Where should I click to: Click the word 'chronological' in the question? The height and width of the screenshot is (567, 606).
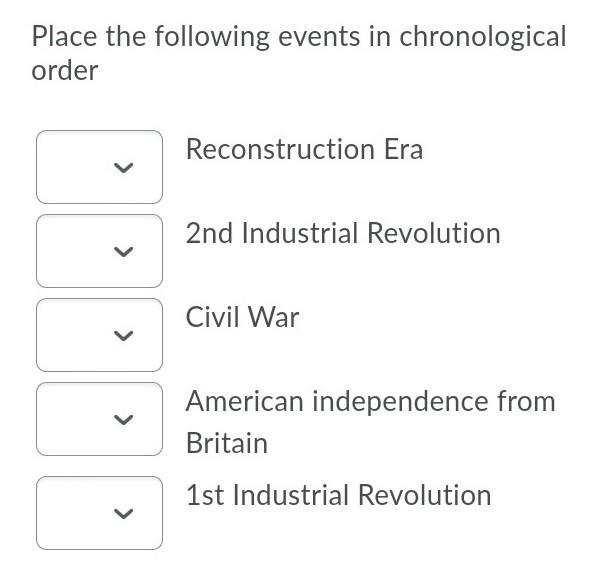point(483,38)
